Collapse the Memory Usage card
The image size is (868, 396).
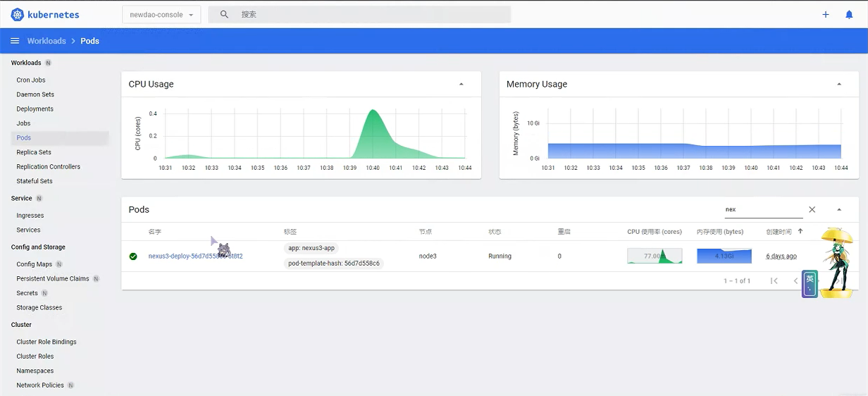(839, 84)
